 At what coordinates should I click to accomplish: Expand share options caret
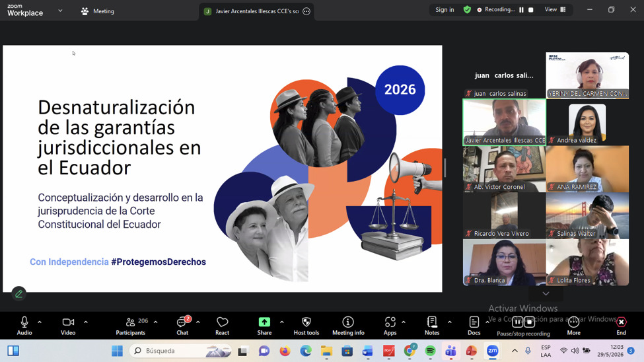282,322
